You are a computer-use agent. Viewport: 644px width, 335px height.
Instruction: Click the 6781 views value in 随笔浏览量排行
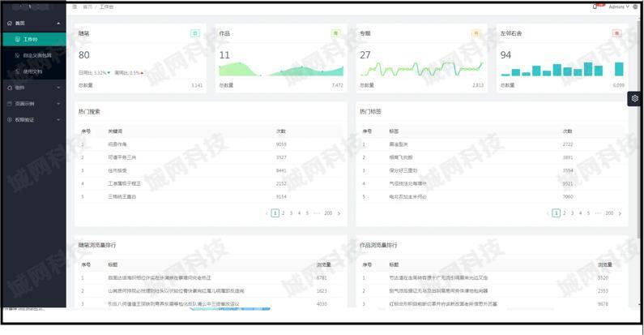coord(322,278)
